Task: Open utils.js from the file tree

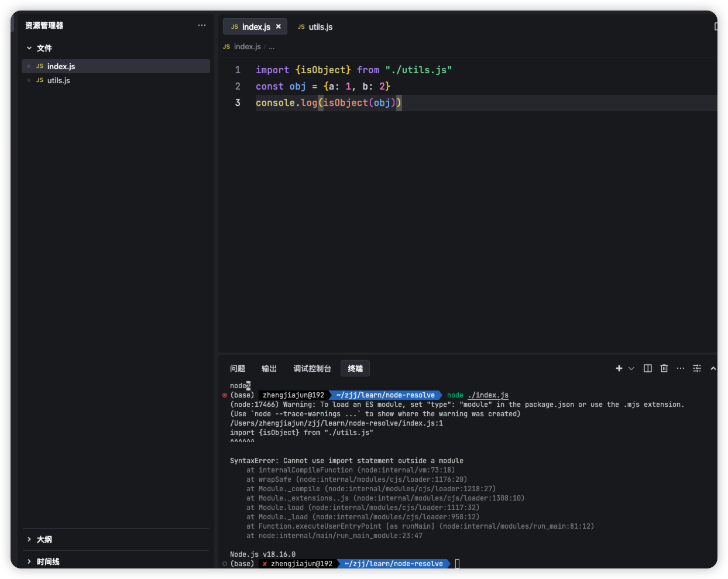Action: click(59, 80)
